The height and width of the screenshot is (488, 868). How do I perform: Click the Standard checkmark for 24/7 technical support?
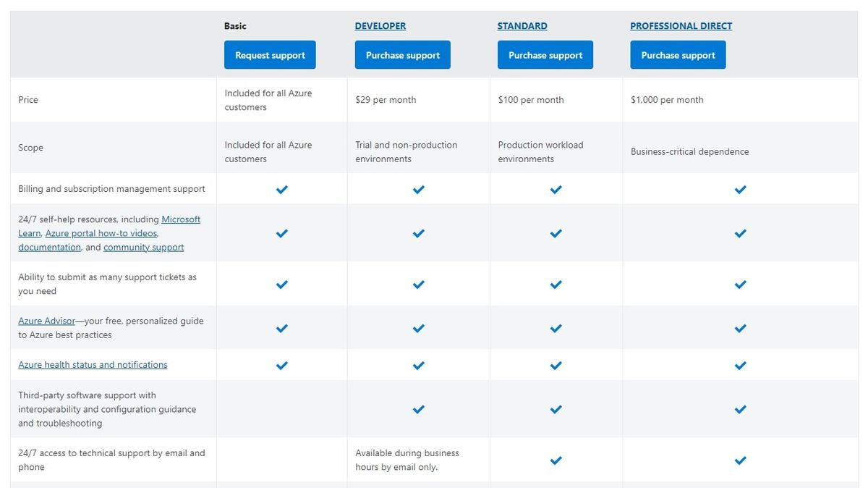click(556, 460)
